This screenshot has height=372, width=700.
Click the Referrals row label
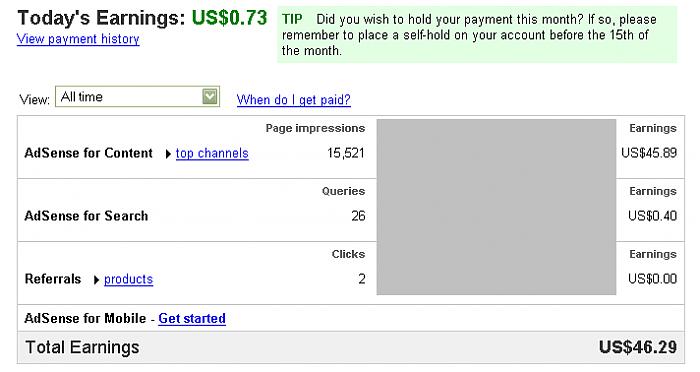[x=53, y=279]
